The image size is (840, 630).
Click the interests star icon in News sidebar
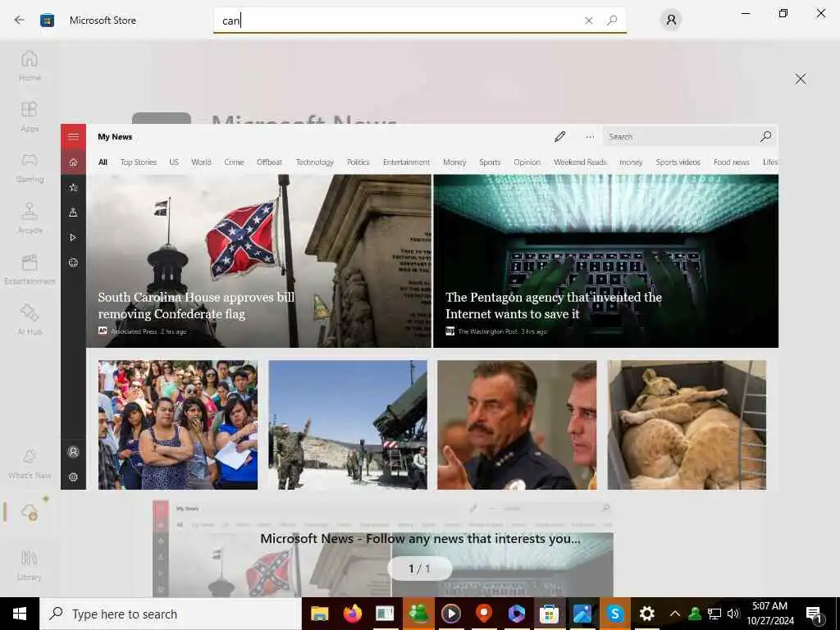tap(73, 187)
